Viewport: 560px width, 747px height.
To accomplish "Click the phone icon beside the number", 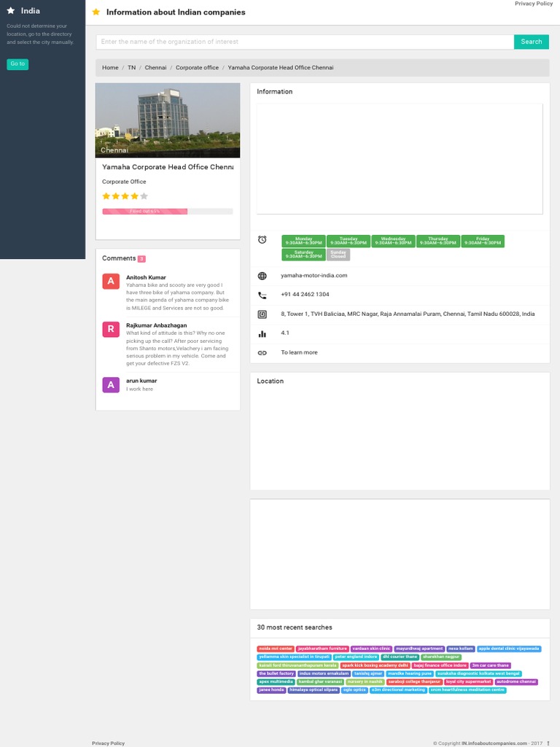I will pyautogui.click(x=262, y=295).
